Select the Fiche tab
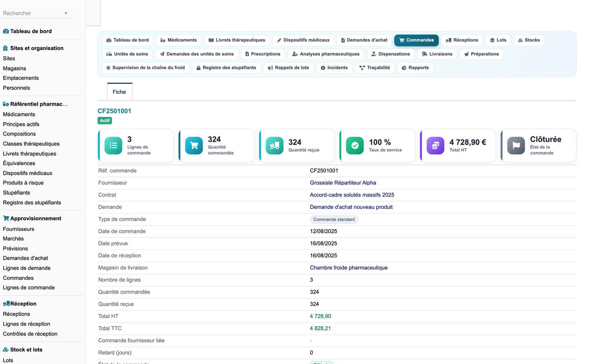Image resolution: width=589 pixels, height=364 pixels. (x=119, y=92)
